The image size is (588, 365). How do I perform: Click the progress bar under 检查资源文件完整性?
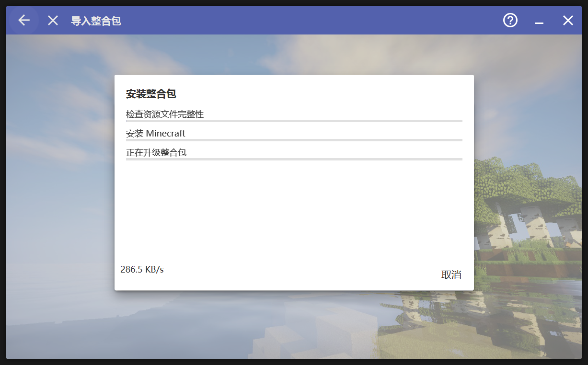point(294,120)
